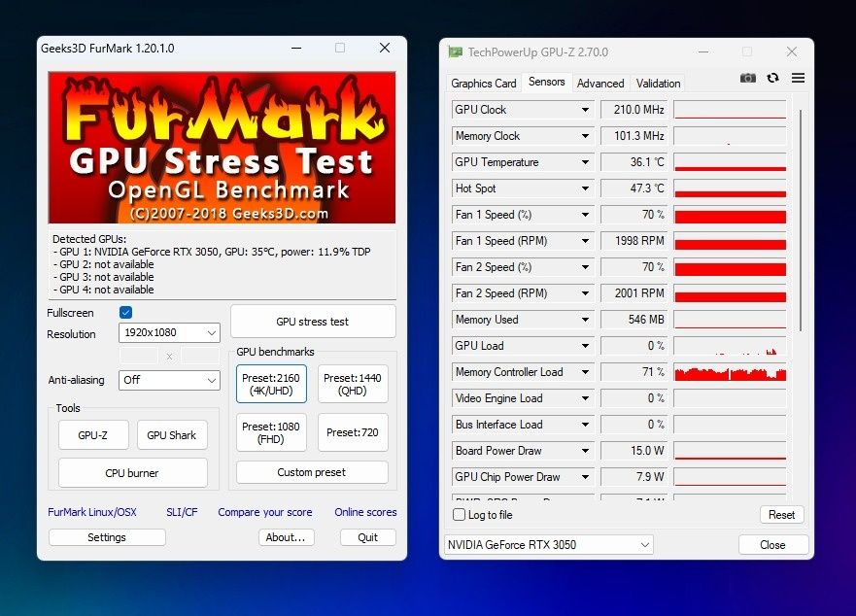The height and width of the screenshot is (616, 856).
Task: Enable the Log to file checkbox
Action: coord(460,514)
